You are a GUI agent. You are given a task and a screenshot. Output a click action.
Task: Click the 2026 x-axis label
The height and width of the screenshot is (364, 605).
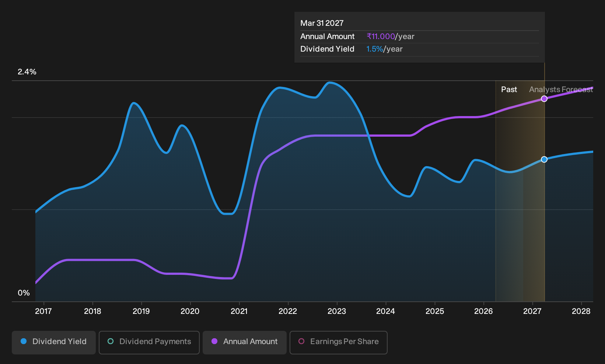(x=483, y=311)
